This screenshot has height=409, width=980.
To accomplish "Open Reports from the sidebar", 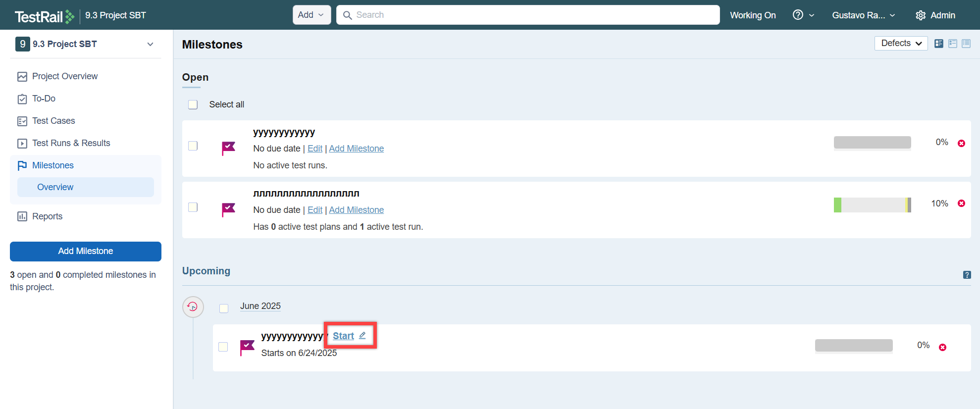I will tap(47, 216).
